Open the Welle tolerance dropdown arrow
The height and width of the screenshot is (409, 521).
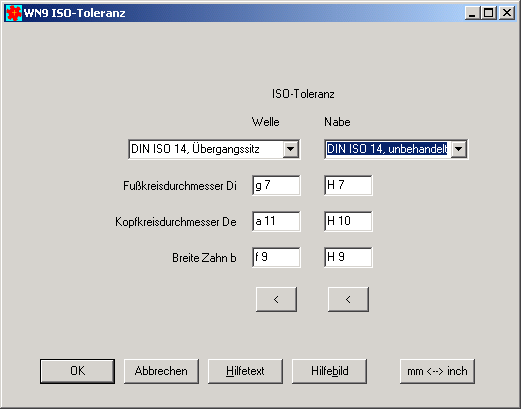click(290, 149)
